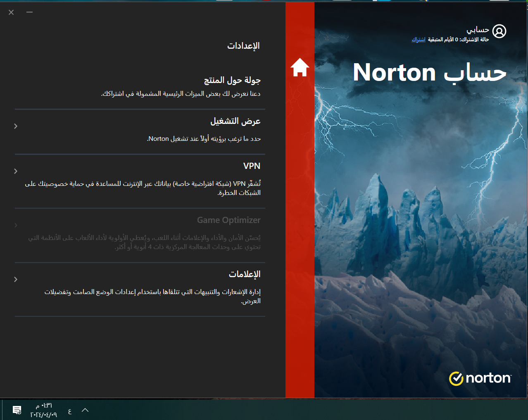Start the جولة حول المنتج product tour

232,80
